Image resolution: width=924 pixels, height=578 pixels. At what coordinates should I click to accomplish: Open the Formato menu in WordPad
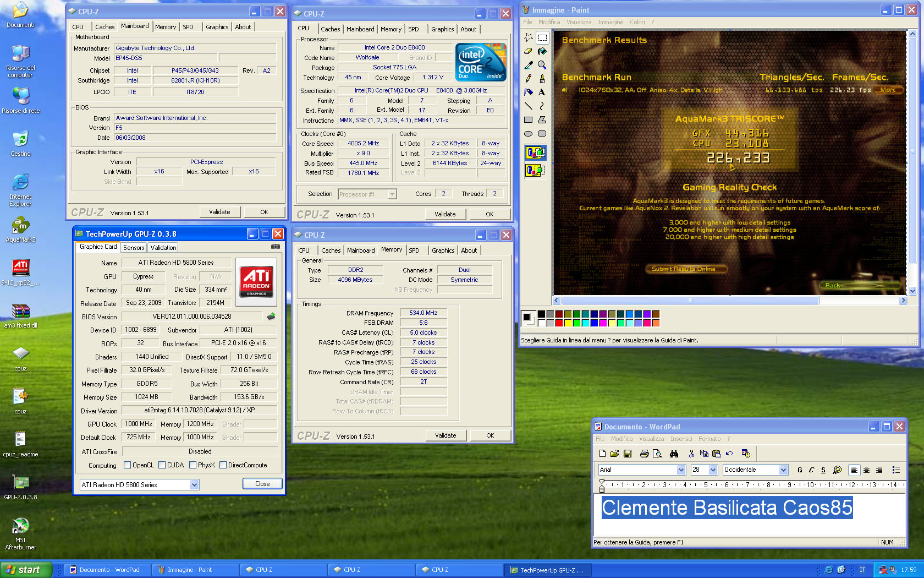710,439
